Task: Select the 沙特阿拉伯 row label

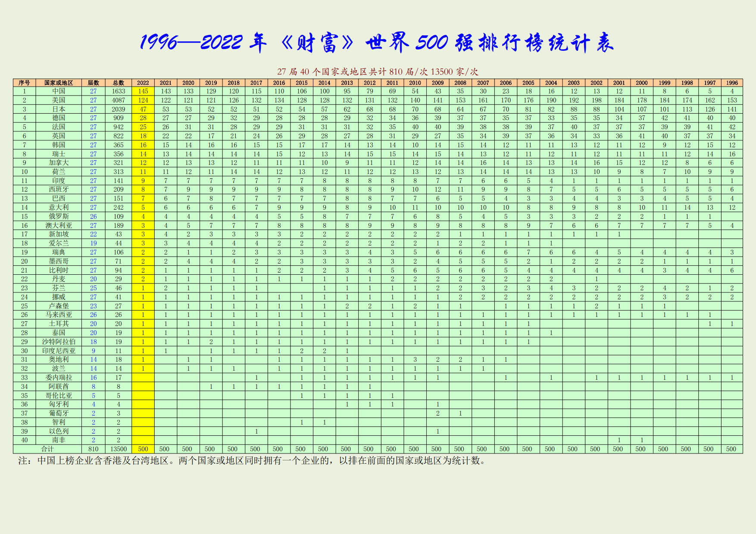Action: [x=59, y=342]
